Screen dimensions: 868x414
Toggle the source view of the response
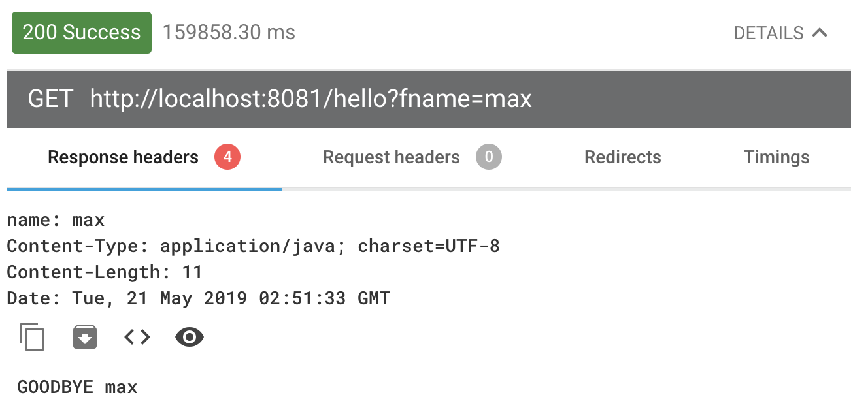point(137,338)
